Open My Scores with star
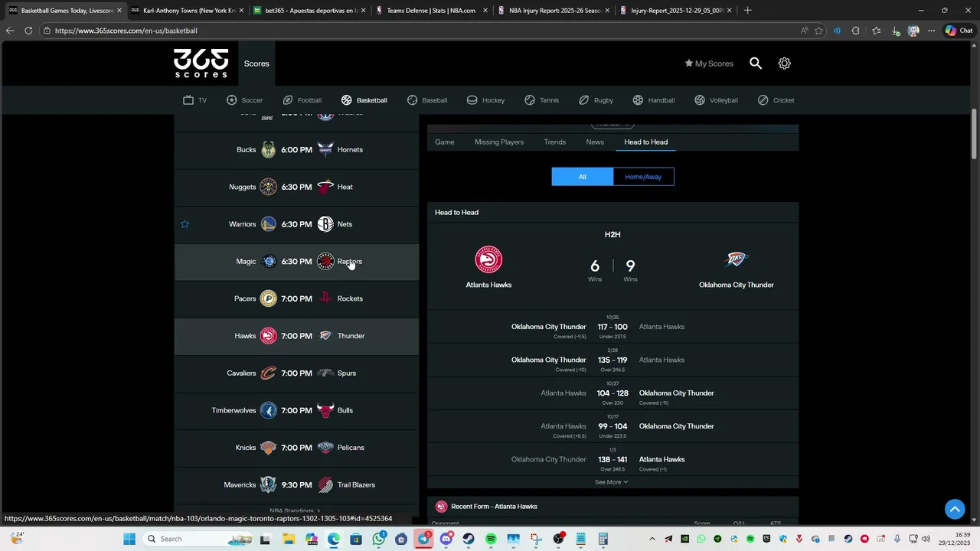The width and height of the screenshot is (980, 551). point(709,64)
